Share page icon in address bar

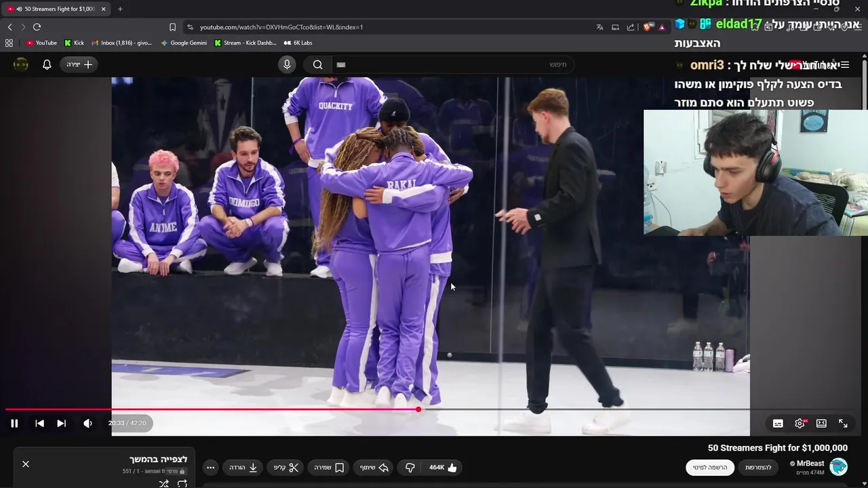631,27
